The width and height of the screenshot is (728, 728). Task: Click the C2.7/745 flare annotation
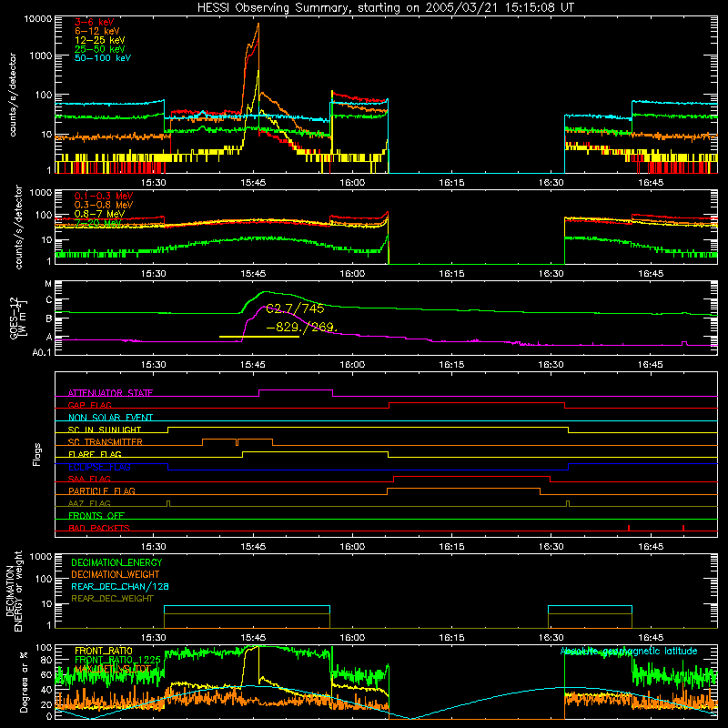point(295,308)
